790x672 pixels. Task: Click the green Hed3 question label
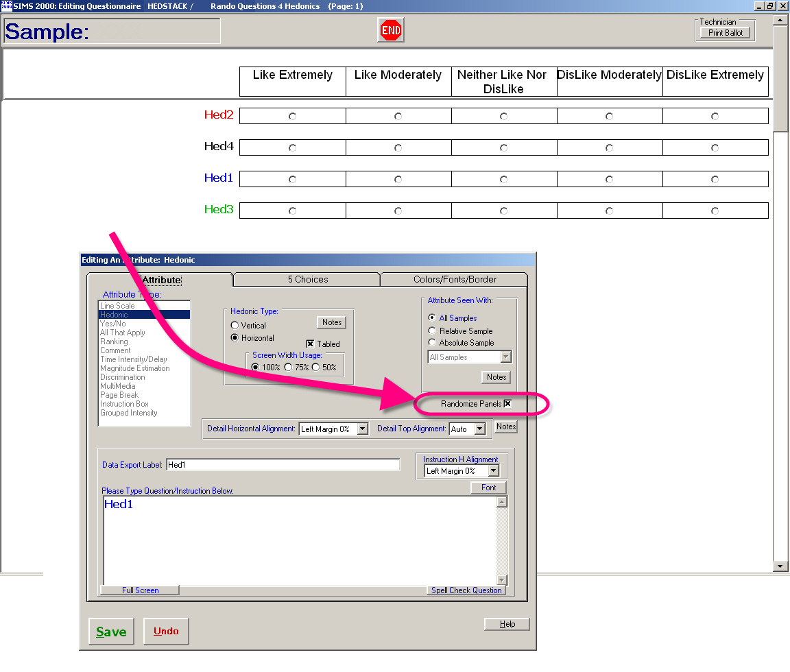coord(219,210)
